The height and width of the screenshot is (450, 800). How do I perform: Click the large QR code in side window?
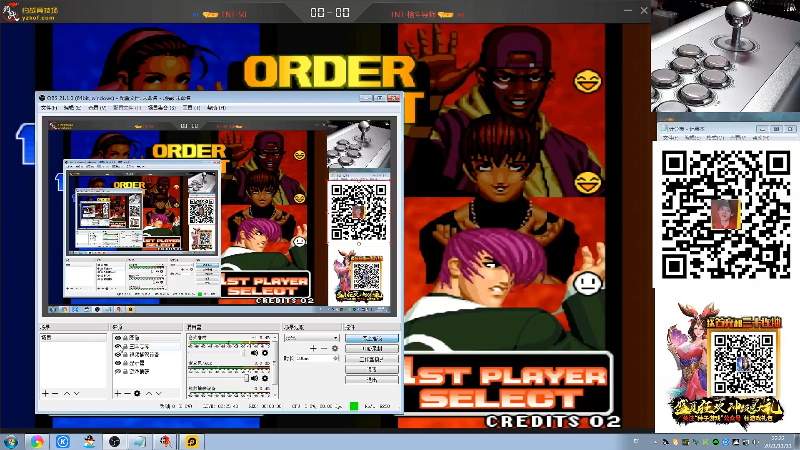click(x=726, y=214)
